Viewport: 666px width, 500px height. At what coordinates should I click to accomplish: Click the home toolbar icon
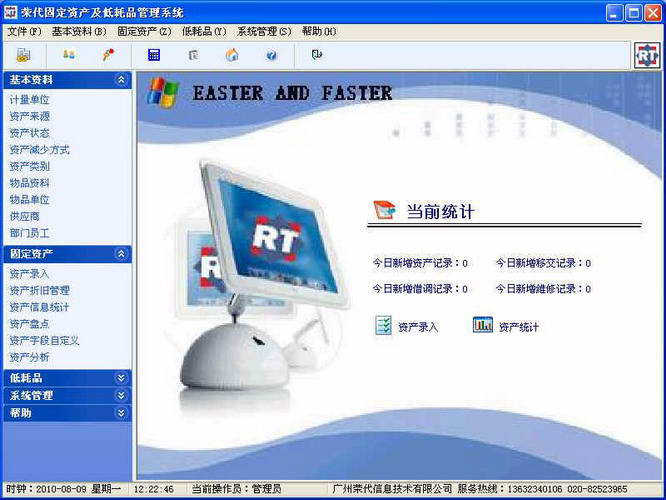[x=232, y=55]
